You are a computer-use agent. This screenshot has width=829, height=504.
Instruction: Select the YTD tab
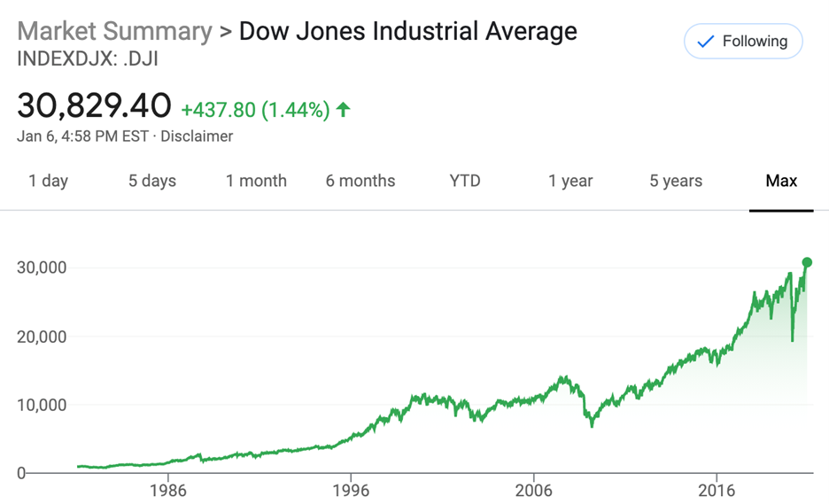tap(465, 181)
